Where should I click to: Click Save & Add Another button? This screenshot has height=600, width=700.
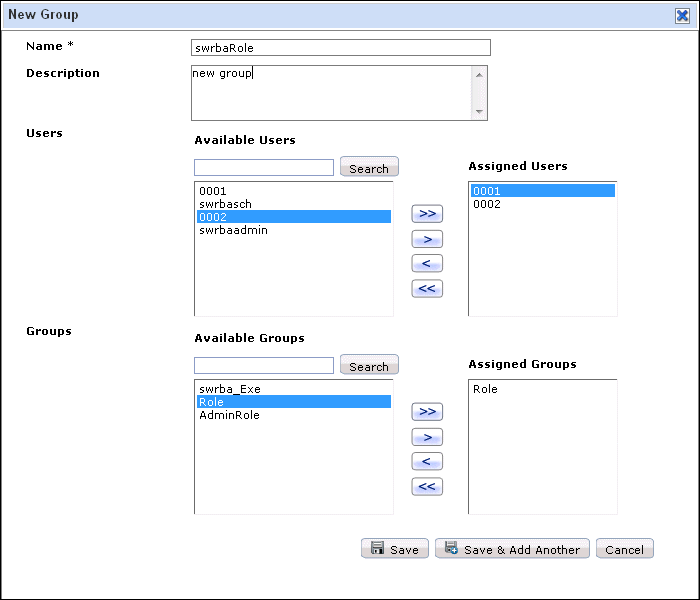click(x=512, y=549)
